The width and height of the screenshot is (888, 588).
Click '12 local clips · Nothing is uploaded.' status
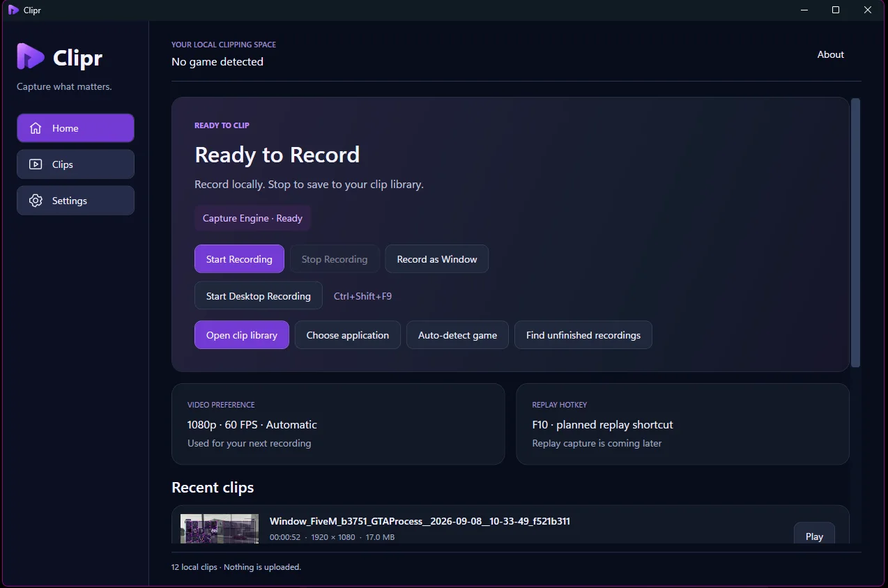(236, 567)
